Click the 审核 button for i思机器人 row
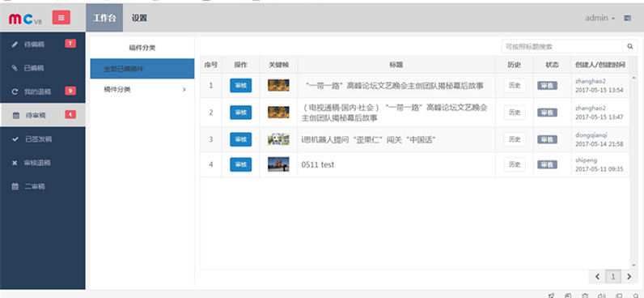Image resolution: width=644 pixels, height=298 pixels. tap(240, 139)
